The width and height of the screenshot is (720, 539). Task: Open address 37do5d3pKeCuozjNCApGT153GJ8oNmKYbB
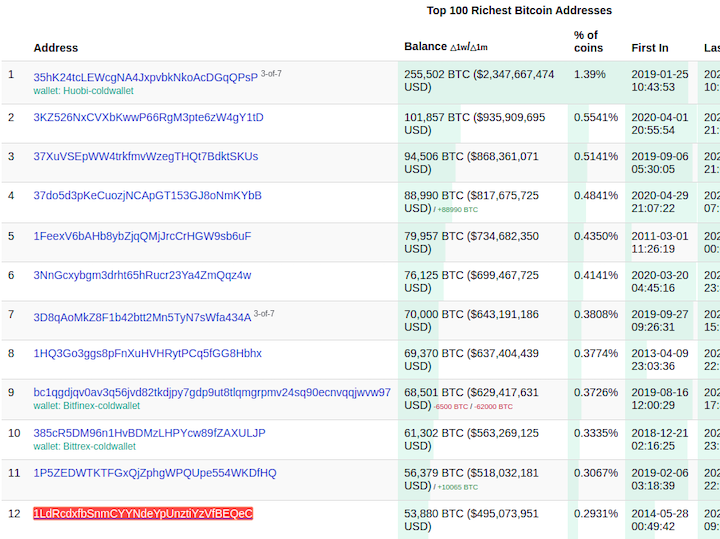coord(147,196)
